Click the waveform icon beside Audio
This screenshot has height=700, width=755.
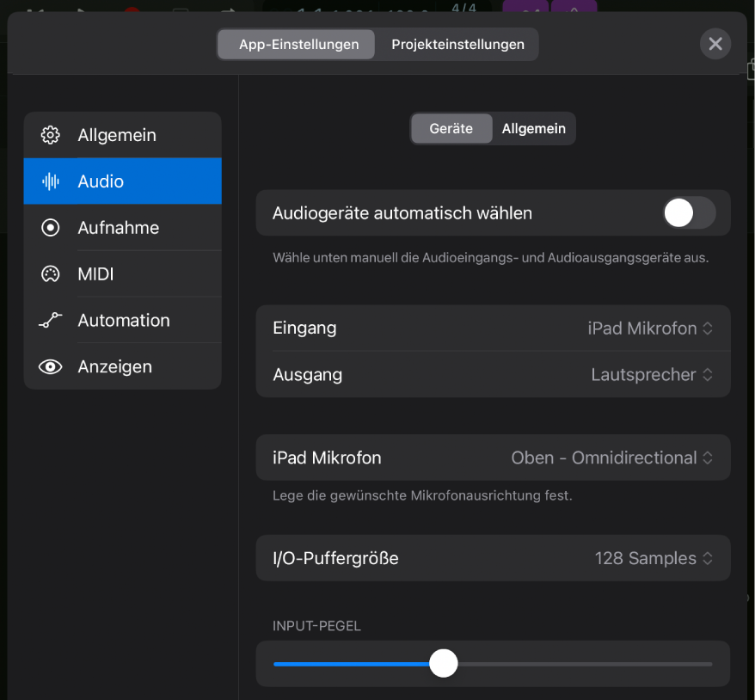tap(51, 181)
